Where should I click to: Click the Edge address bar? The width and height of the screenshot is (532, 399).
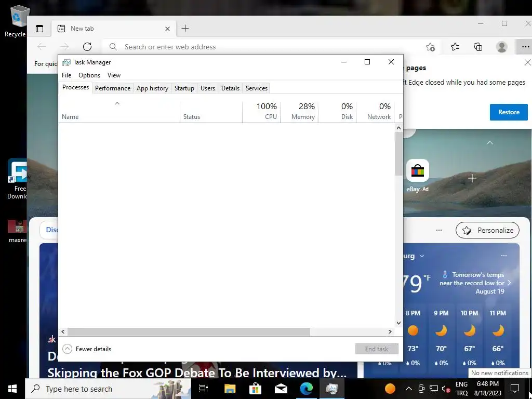[x=264, y=47]
